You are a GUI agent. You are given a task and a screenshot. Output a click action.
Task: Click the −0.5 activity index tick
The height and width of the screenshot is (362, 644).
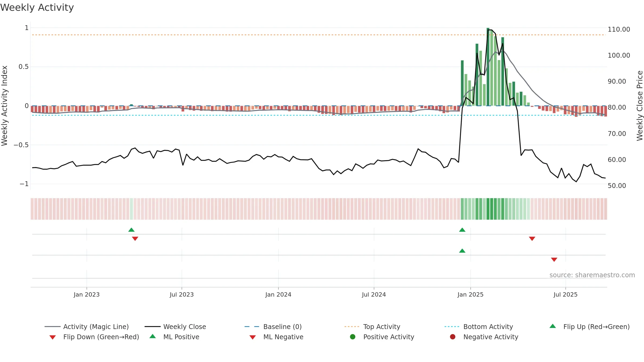[x=21, y=145]
